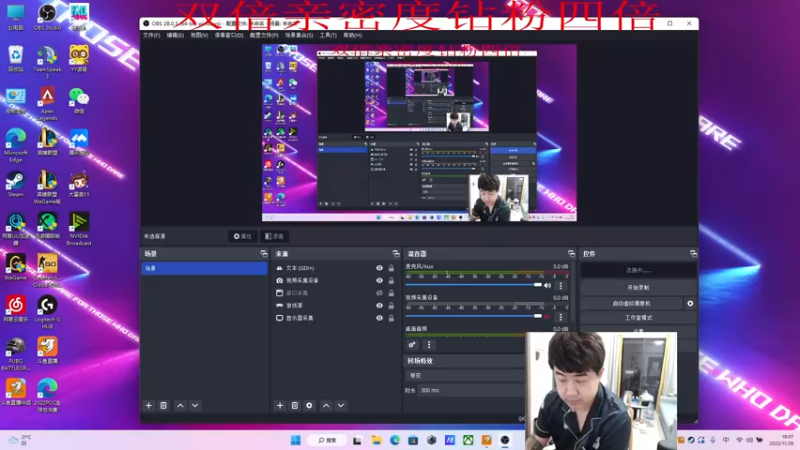Toggle lock on 游戏源 source
This screenshot has width=800, height=450.
(x=391, y=306)
